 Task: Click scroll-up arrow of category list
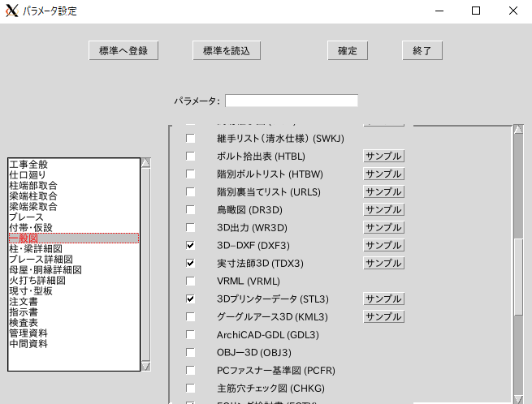point(146,163)
